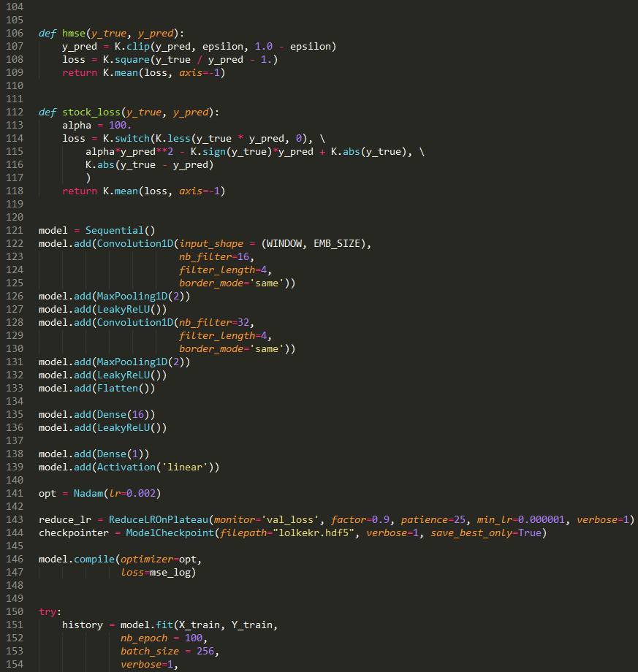Image resolution: width=638 pixels, height=672 pixels.
Task: Click the 'save_best_only=True' argument
Action: tap(486, 532)
